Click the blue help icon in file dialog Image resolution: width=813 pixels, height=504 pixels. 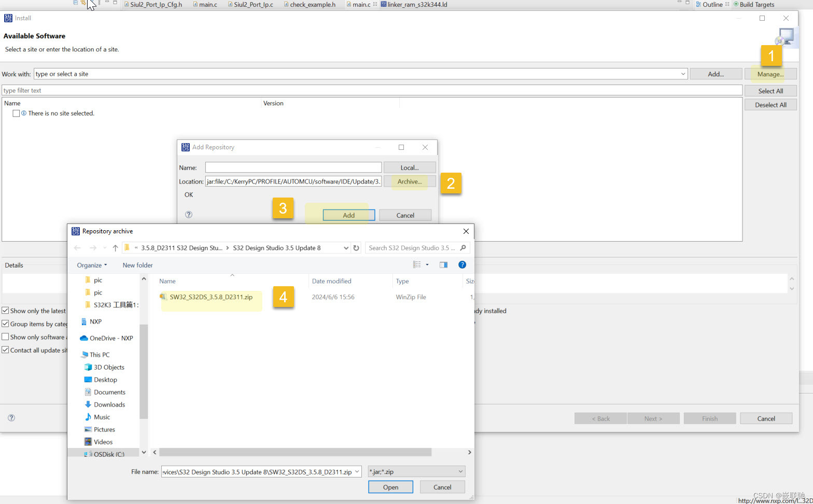462,264
